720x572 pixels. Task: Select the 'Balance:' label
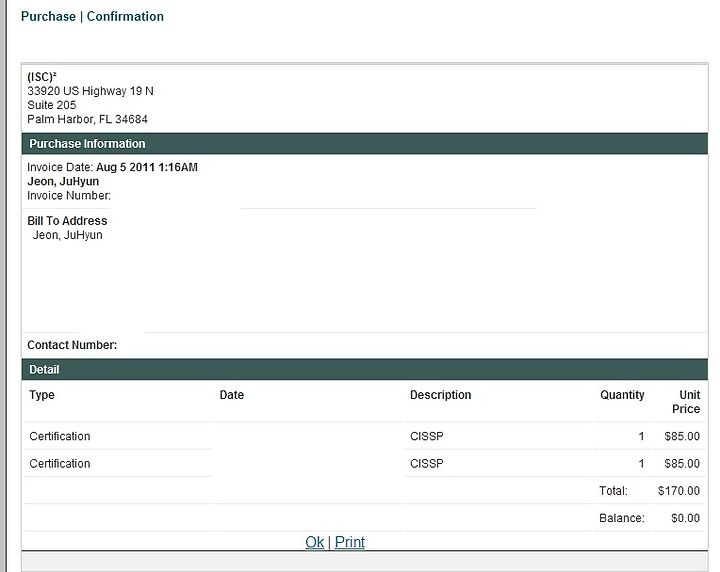pos(622,518)
